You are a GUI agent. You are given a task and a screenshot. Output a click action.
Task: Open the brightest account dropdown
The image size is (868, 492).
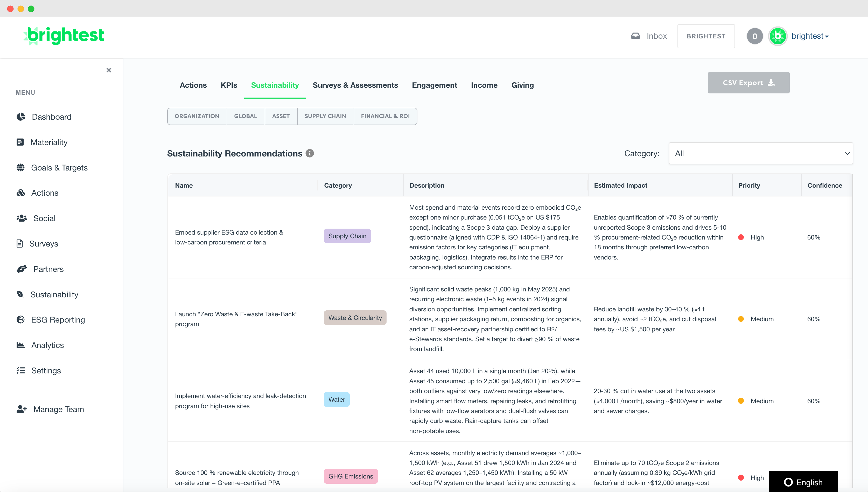click(810, 36)
